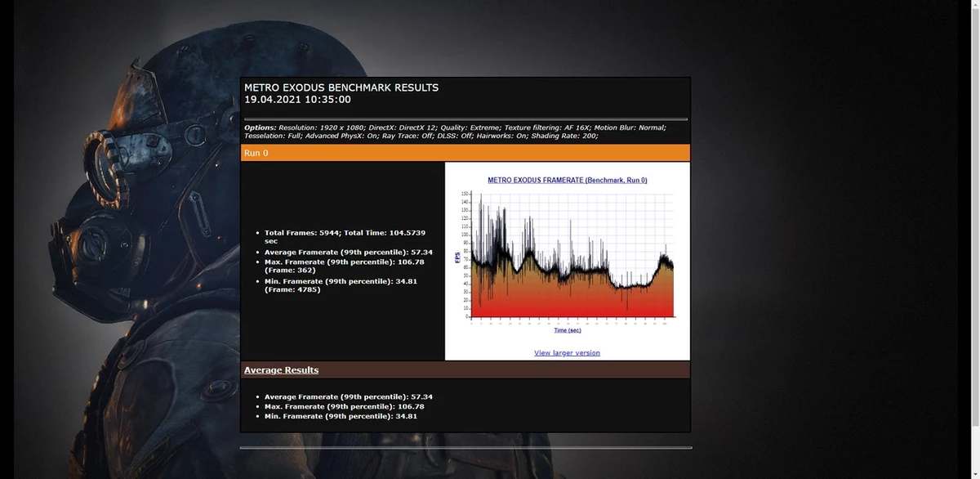This screenshot has width=980, height=479.
Task: Click the Metro Exodus Framerate chart title
Action: (567, 180)
